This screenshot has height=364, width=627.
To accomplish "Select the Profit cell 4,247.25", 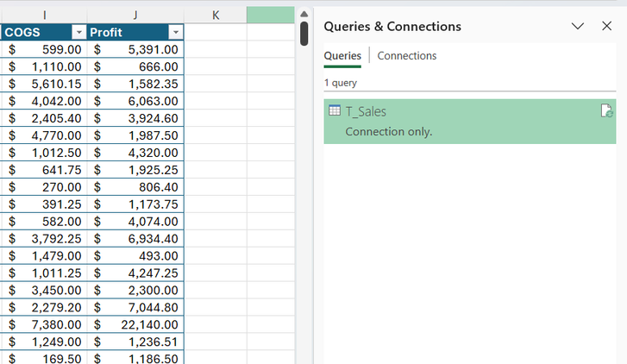I will [135, 273].
